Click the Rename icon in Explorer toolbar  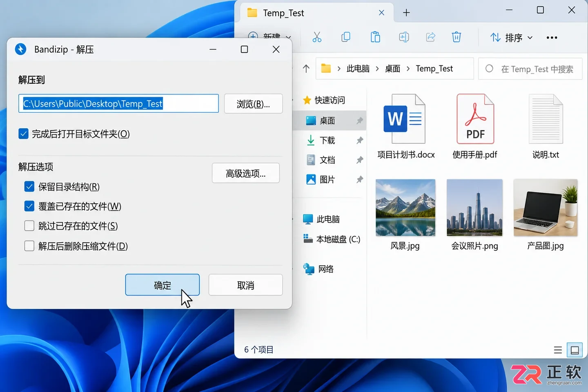pos(404,37)
